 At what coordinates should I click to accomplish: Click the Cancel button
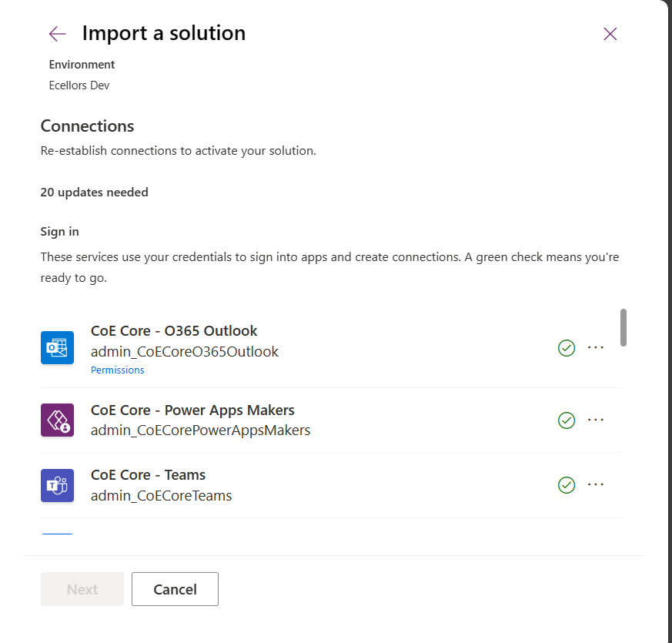tap(175, 588)
